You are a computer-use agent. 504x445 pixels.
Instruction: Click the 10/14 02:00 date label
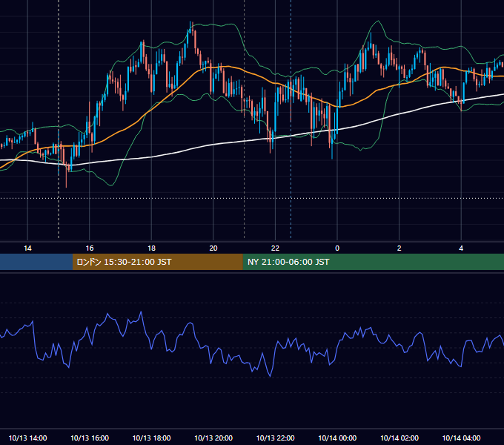click(399, 438)
